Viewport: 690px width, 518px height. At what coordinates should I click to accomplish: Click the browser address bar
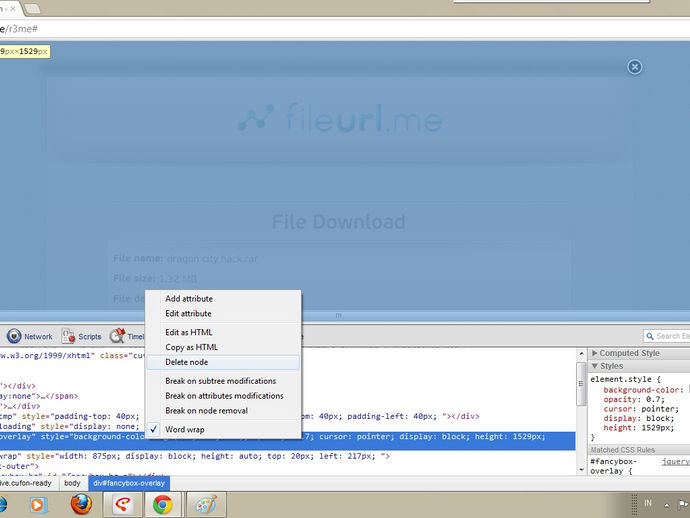345,29
